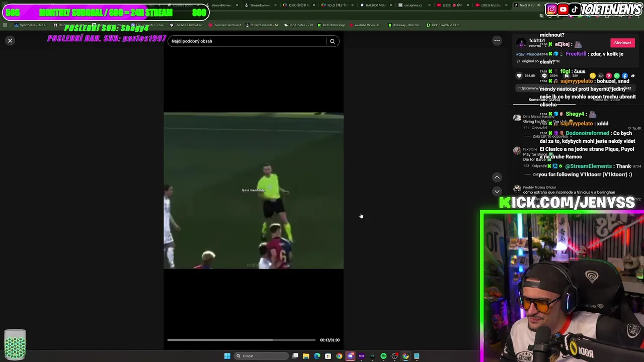
Task: Open Top Emotes - 7TV bookmark
Action: (299, 25)
